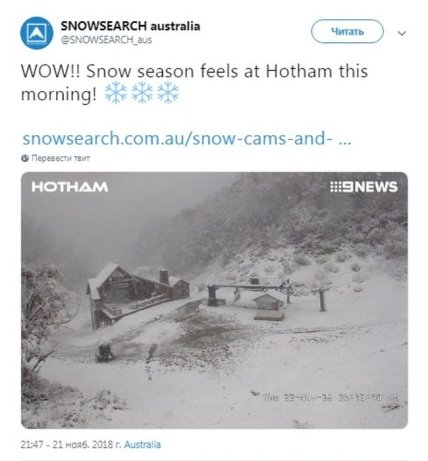Click the globe icon beside Перевести твит

25,158
